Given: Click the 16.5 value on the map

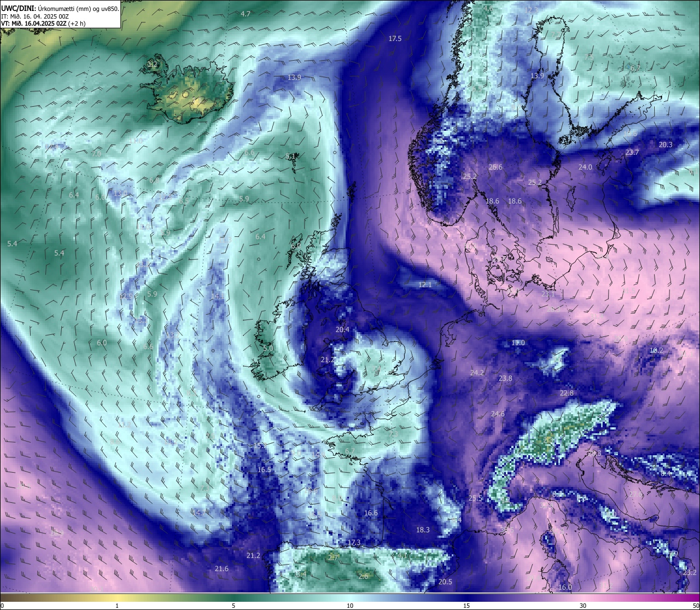Looking at the screenshot, I should point(264,469).
